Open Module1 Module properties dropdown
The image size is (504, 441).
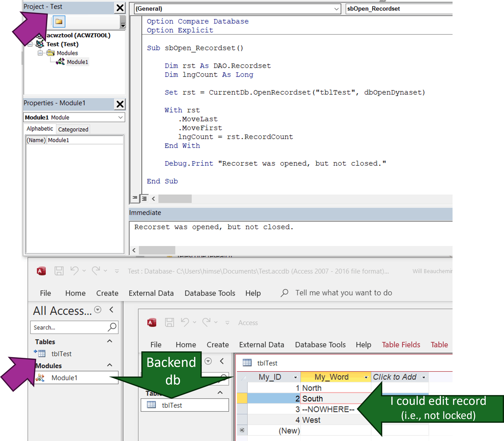(121, 117)
